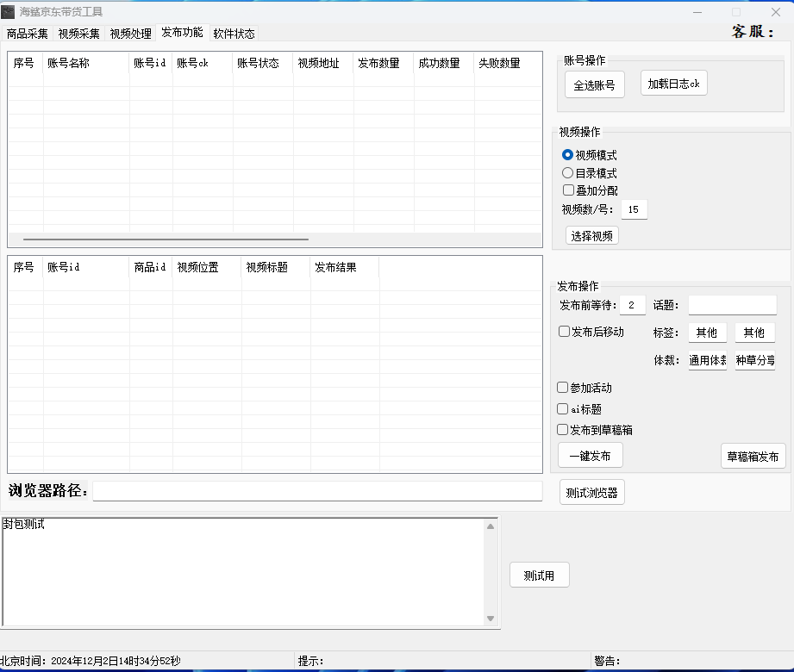The width and height of the screenshot is (794, 672).
Task: Enable 发布到草稿箱 checkbox
Action: pos(563,430)
